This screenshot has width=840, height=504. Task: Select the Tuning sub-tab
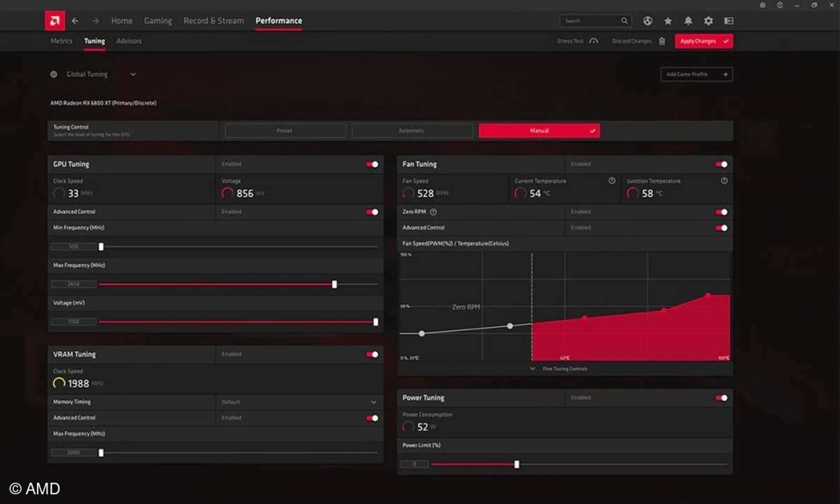click(x=94, y=41)
